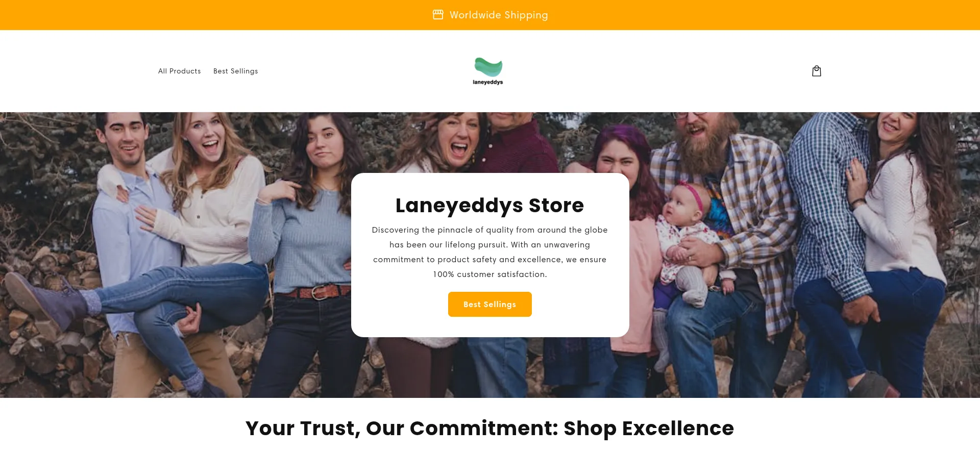Click the storefront icon in announcement bar
This screenshot has width=980, height=453.
(x=438, y=15)
